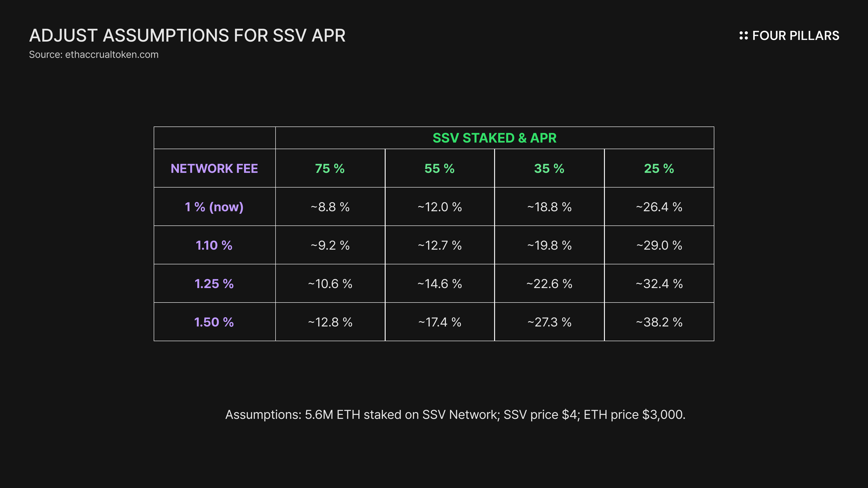
Task: Click the ~8.8 % APR cell
Action: (330, 207)
